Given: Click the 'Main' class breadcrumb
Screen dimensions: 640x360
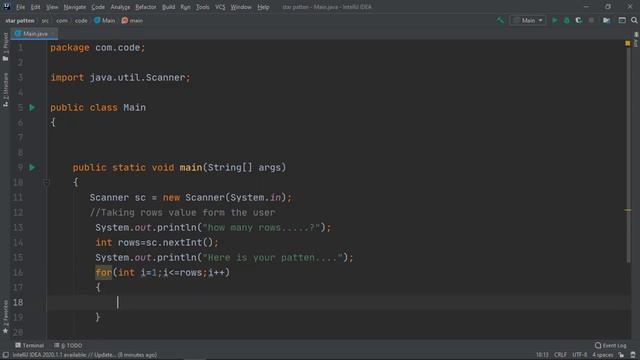Looking at the screenshot, I should pos(104,20).
